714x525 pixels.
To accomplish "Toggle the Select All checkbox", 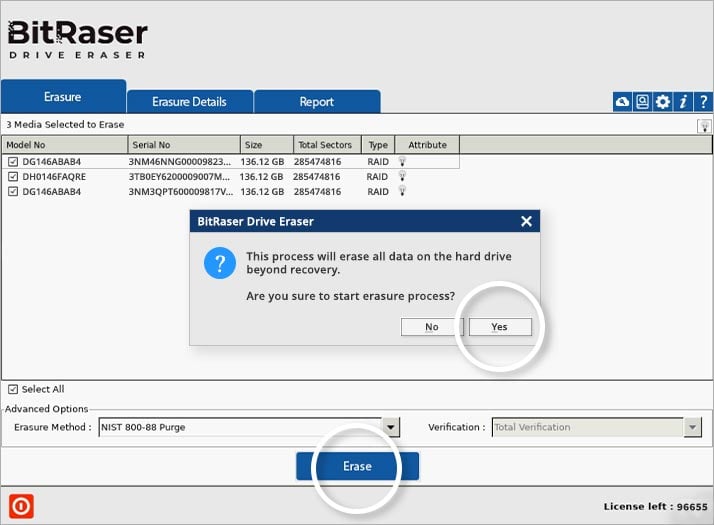I will (x=13, y=389).
